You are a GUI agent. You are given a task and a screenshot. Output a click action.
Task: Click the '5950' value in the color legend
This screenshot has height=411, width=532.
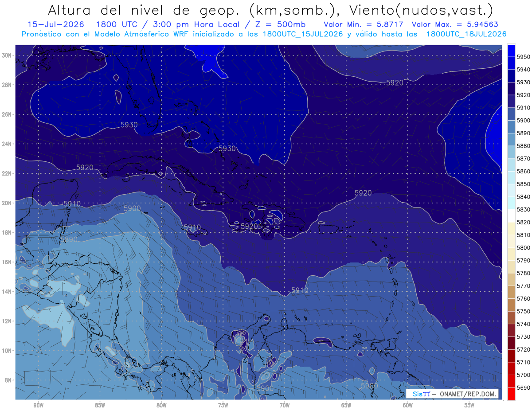[524, 57]
